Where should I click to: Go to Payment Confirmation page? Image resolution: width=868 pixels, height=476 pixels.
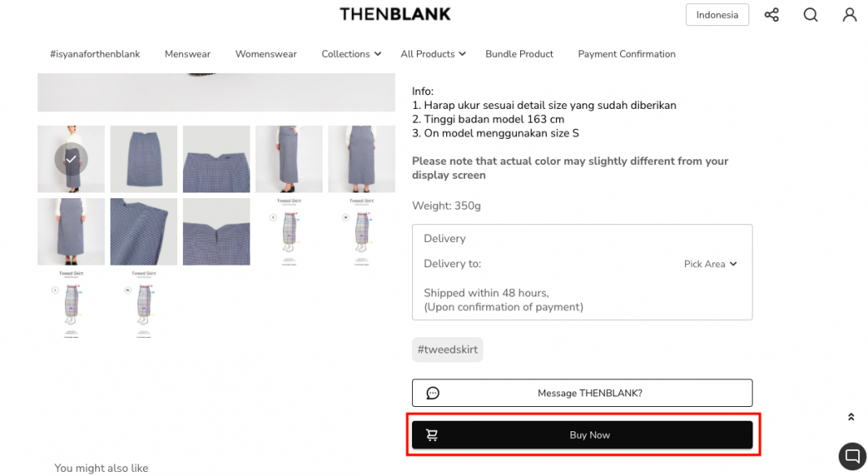click(627, 54)
